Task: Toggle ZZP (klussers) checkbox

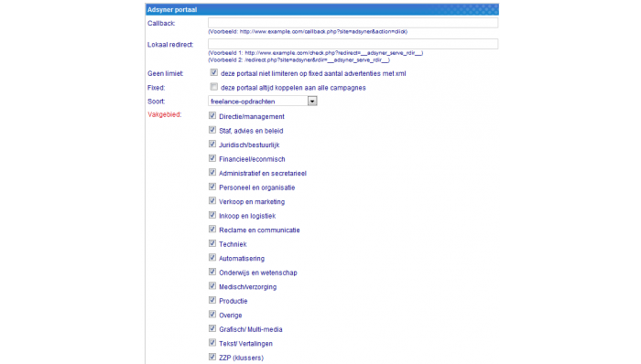Action: click(x=212, y=357)
